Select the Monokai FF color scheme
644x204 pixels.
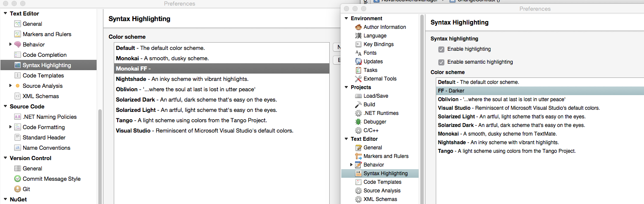click(221, 68)
